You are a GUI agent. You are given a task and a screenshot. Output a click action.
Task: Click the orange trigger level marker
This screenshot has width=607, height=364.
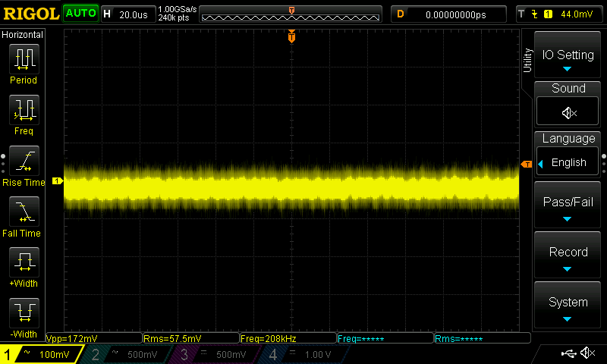point(526,165)
